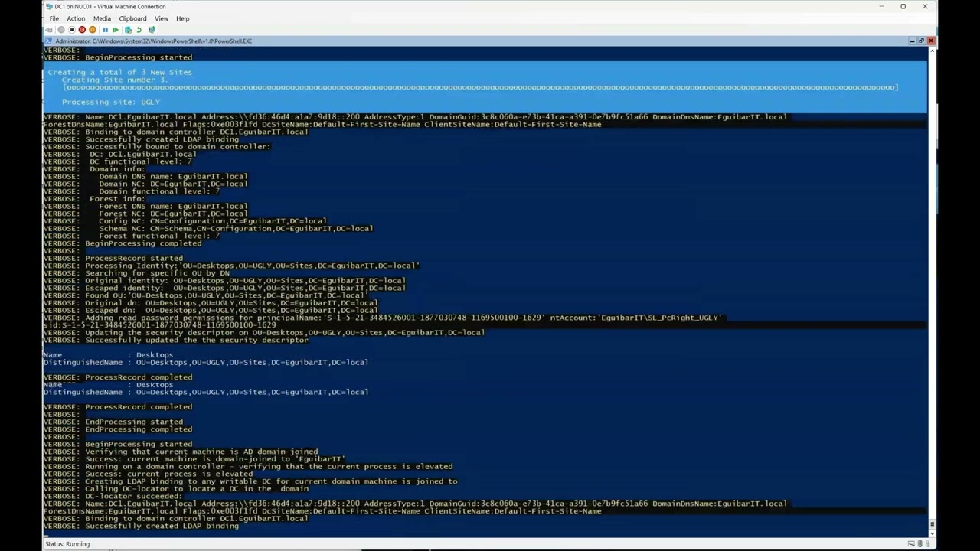
Task: Minimize the inner PowerShell window
Action: coord(912,41)
